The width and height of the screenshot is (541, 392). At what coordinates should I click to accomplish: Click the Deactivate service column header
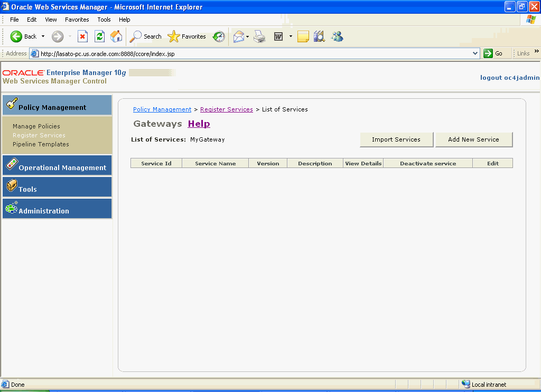point(428,163)
